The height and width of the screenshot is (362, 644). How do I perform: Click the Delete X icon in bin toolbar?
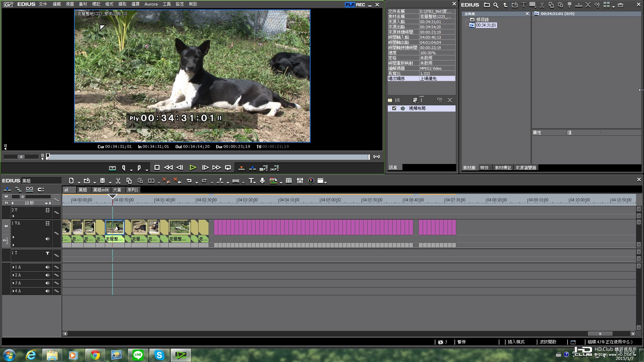pyautogui.click(x=588, y=5)
